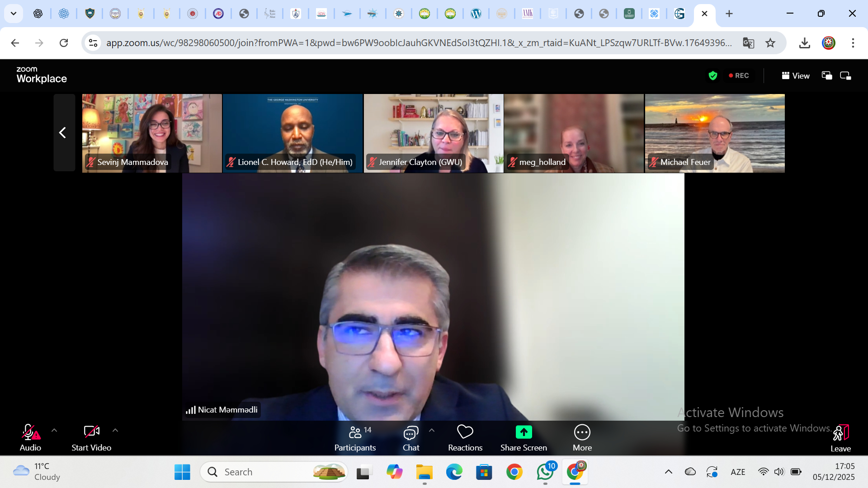Bookmark this page with the star icon

(770, 43)
